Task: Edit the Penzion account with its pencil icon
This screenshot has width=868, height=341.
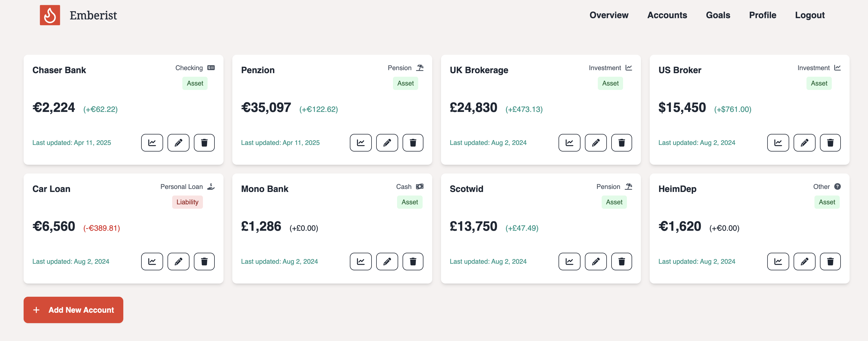Action: point(387,143)
